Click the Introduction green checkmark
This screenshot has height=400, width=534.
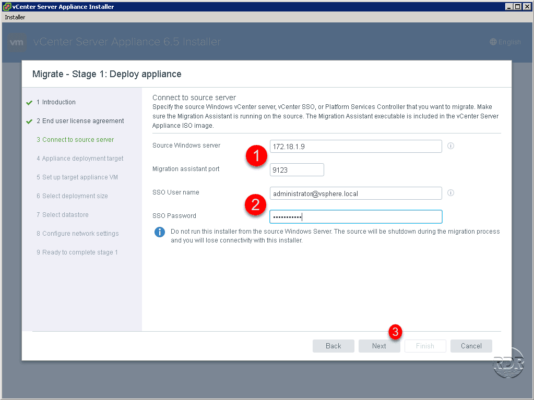[29, 102]
